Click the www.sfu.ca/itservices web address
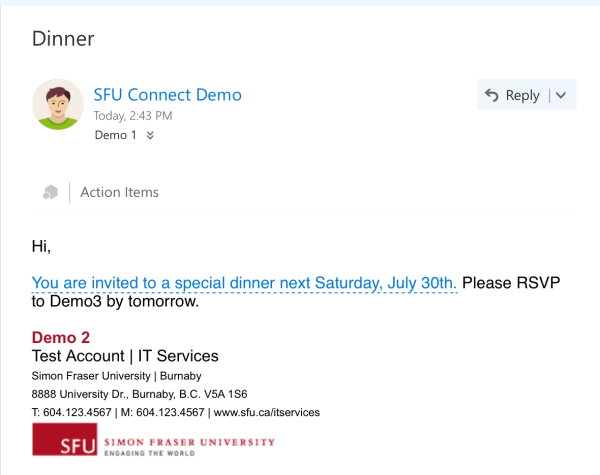 [267, 412]
